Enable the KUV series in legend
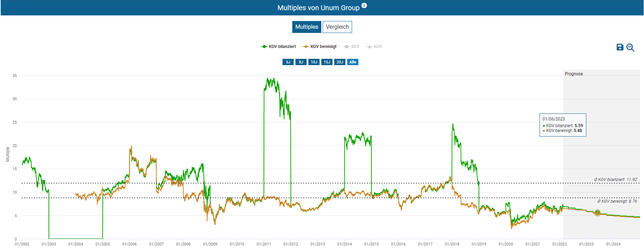644x250 pixels. click(x=374, y=47)
